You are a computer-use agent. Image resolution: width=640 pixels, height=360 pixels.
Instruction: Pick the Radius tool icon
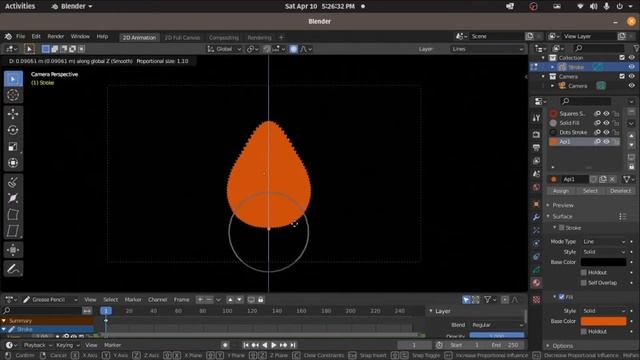coord(13,198)
